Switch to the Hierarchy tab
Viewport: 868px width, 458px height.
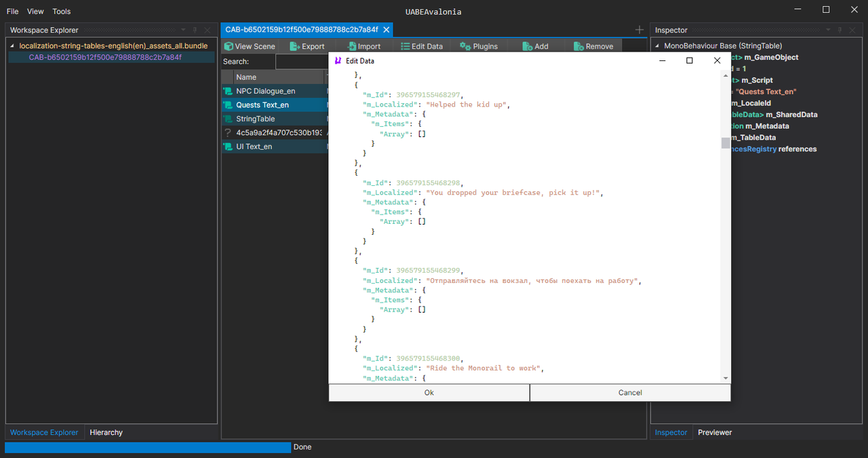pos(106,432)
